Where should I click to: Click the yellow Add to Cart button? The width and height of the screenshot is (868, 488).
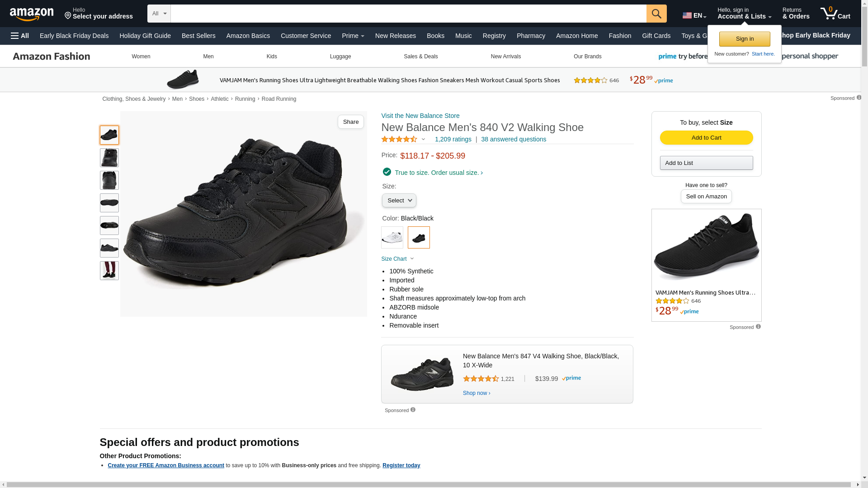pyautogui.click(x=706, y=138)
